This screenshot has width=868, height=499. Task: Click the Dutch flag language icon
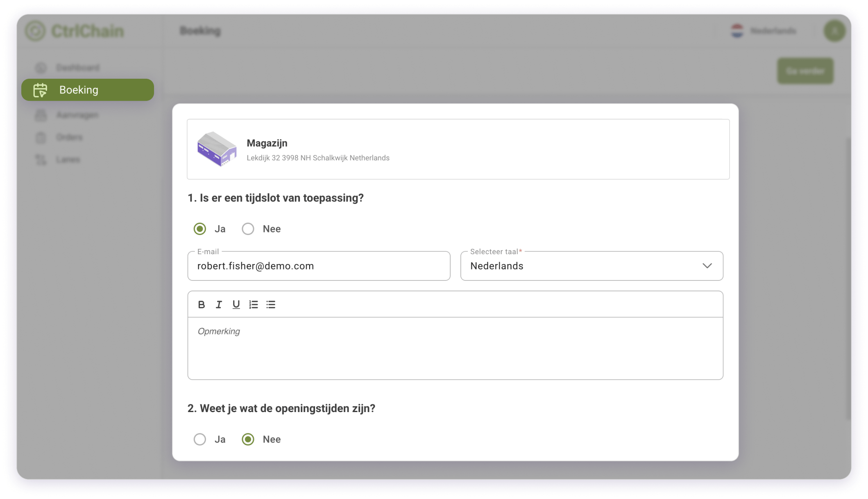737,31
